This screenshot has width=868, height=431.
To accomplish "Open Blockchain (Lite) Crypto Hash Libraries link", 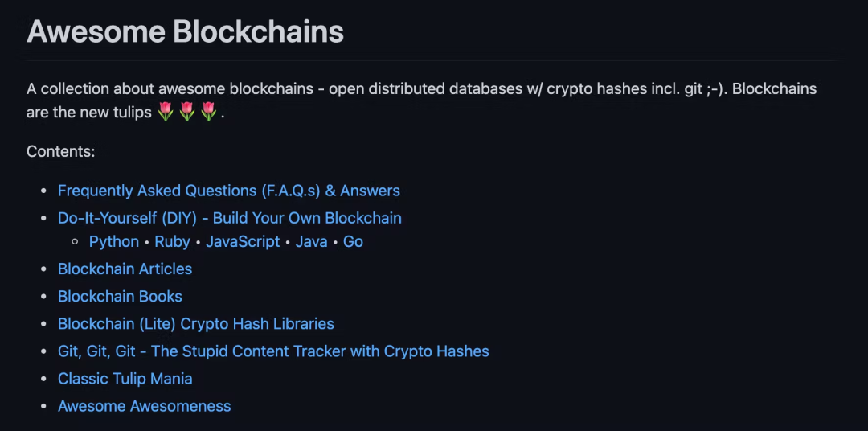I will pyautogui.click(x=195, y=324).
